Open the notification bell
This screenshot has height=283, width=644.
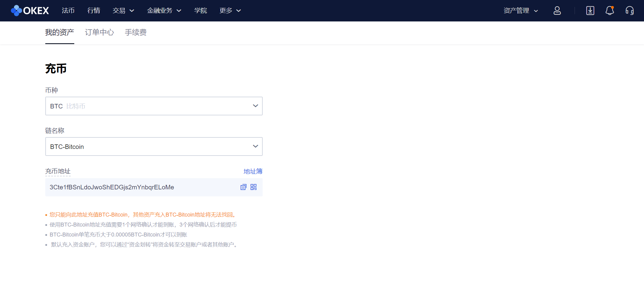(610, 11)
